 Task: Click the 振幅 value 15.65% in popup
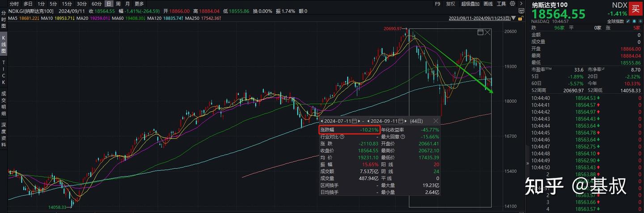tap(371, 165)
